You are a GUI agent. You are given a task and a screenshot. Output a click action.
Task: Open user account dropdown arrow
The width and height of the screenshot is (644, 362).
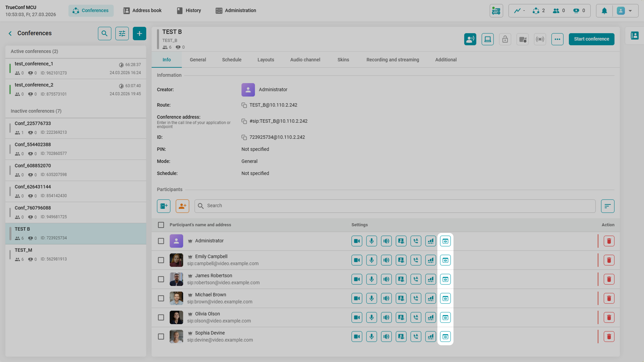(630, 11)
